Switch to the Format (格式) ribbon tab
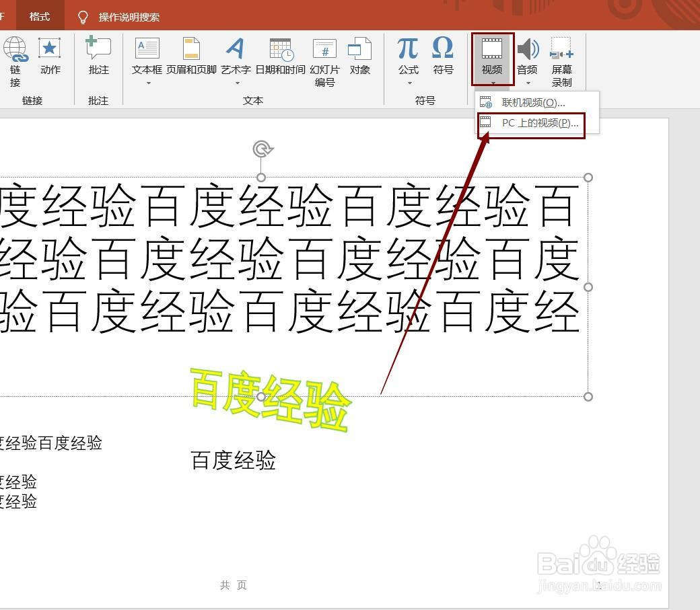The height and width of the screenshot is (610, 700). tap(40, 17)
